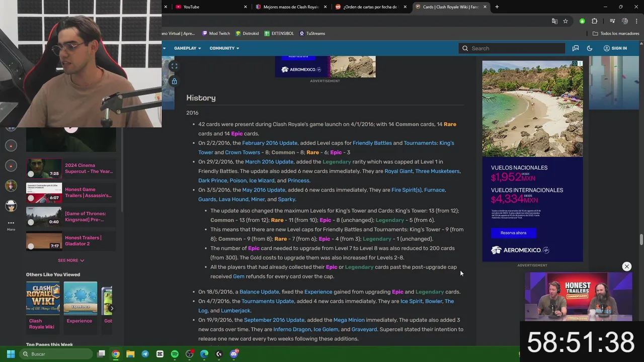This screenshot has width=644, height=362.
Task: Open Todos los marcadores bookmarks folder
Action: 616,33
